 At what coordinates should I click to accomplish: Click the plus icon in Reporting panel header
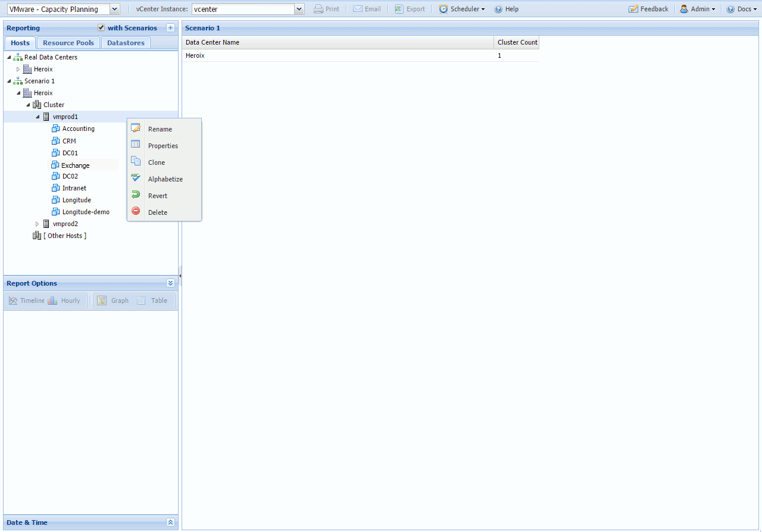[170, 28]
